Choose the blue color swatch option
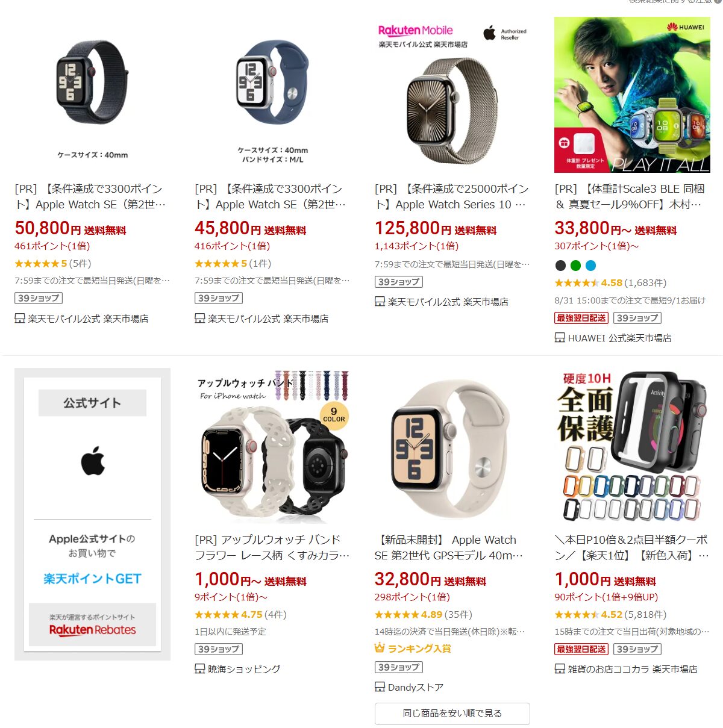Screen dimensions: 723x728 click(x=590, y=266)
